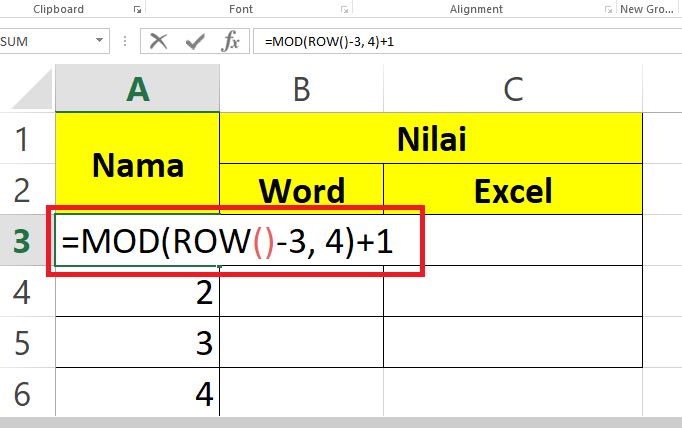This screenshot has width=682, height=428.
Task: Select all cells with corner triangle
Action: click(33, 89)
